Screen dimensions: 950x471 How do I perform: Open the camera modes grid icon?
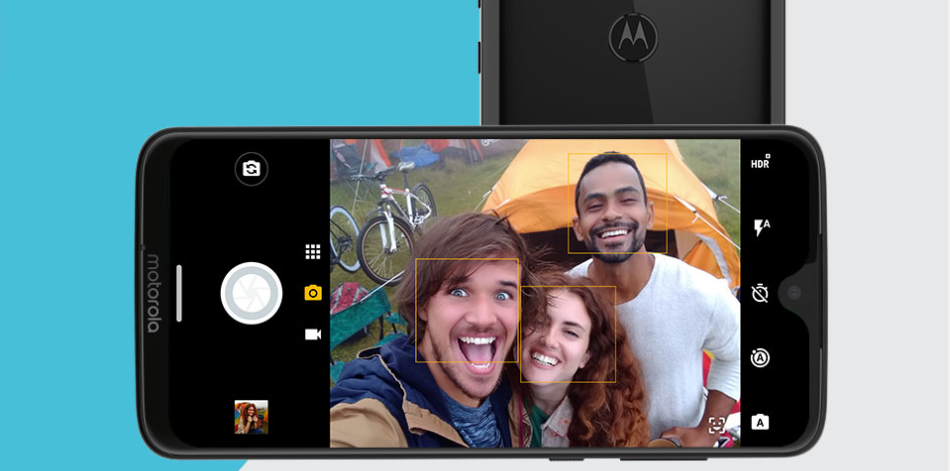click(x=313, y=252)
